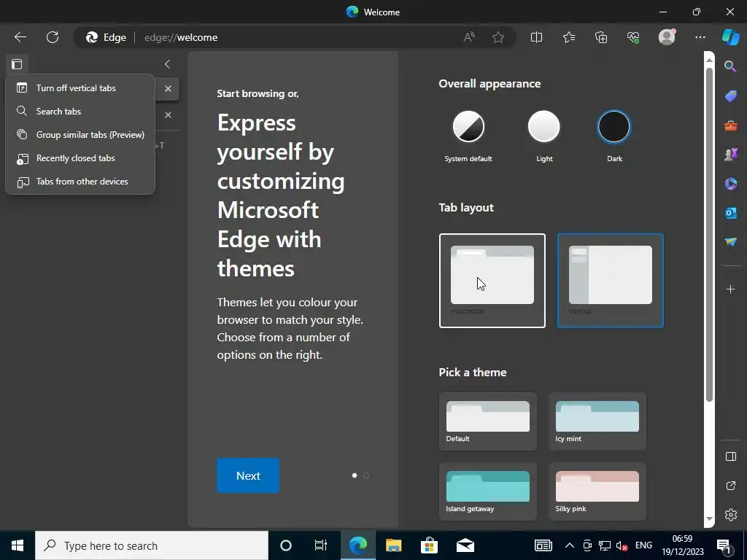The height and width of the screenshot is (560, 747).
Task: Pick the Default theme
Action: 488,421
